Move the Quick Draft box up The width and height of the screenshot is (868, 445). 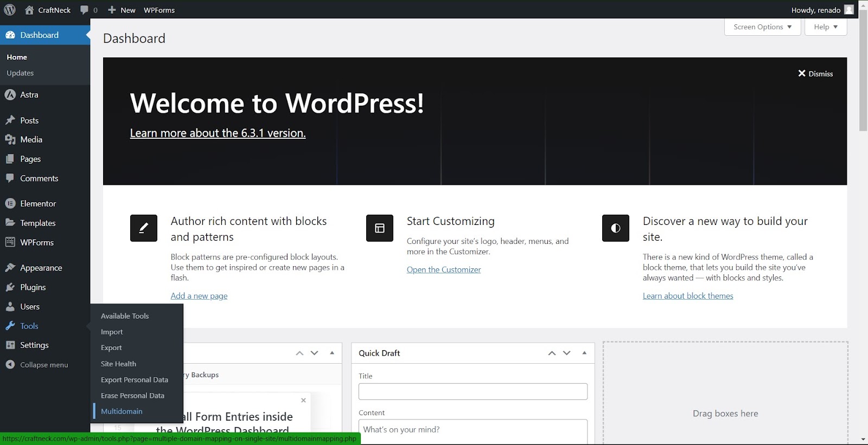[552, 353]
